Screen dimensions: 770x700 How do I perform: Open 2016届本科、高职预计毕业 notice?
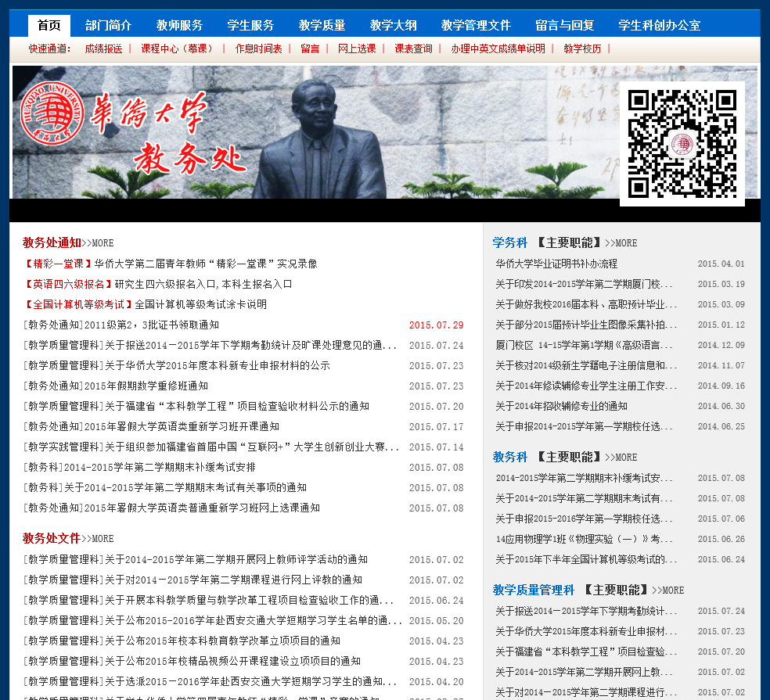586,305
